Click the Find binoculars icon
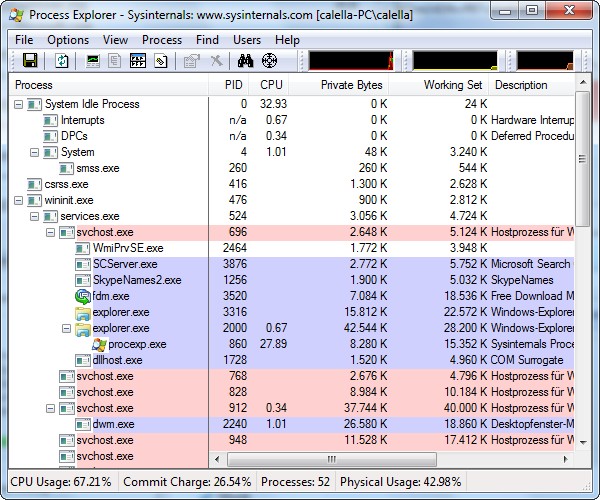 [245, 60]
